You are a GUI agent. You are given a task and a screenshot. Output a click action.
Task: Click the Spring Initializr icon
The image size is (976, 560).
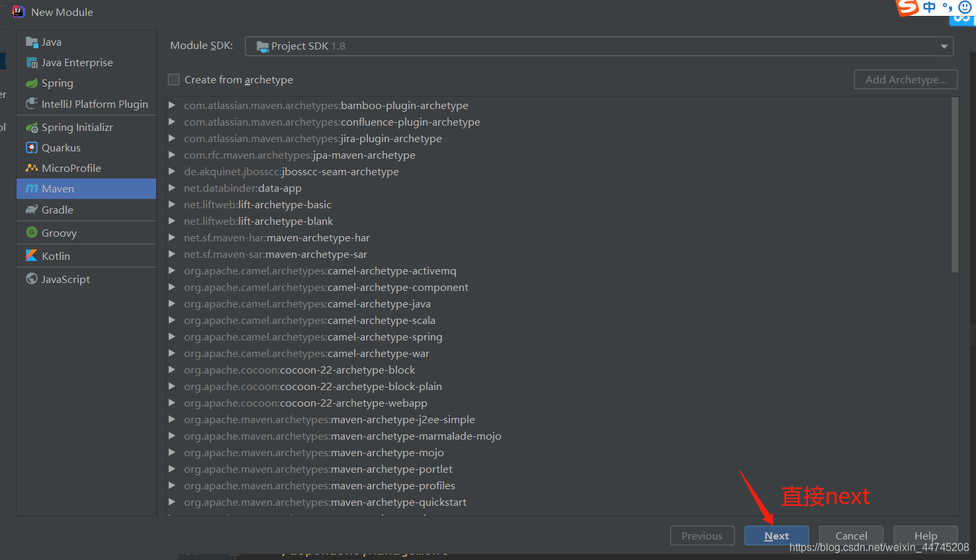(32, 127)
